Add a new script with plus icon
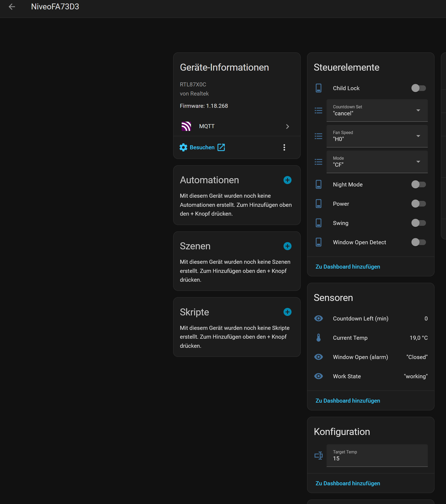Screen dimensions: 446x504 coord(287,312)
